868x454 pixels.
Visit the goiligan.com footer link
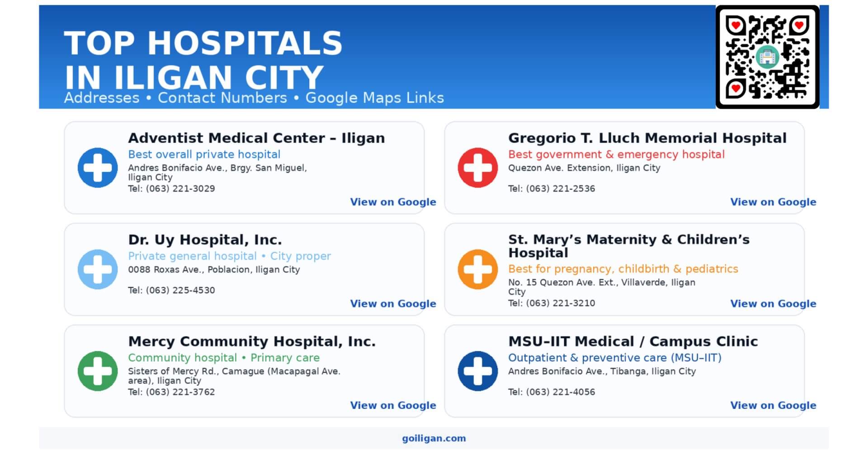(434, 438)
